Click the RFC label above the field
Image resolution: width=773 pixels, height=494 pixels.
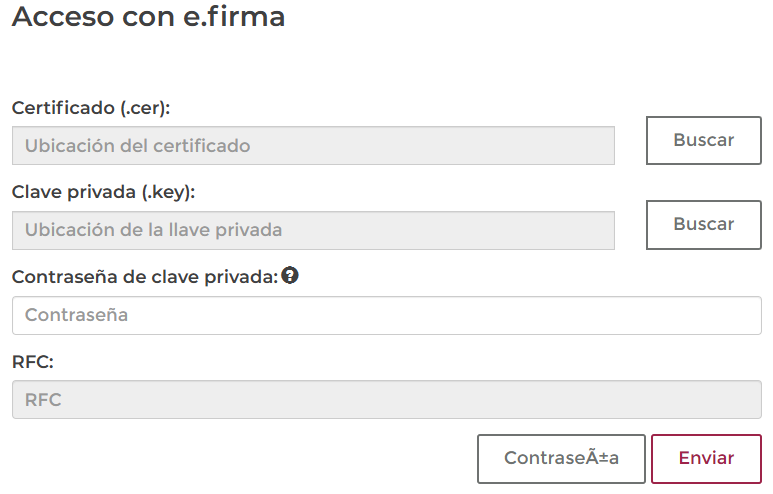(x=33, y=361)
